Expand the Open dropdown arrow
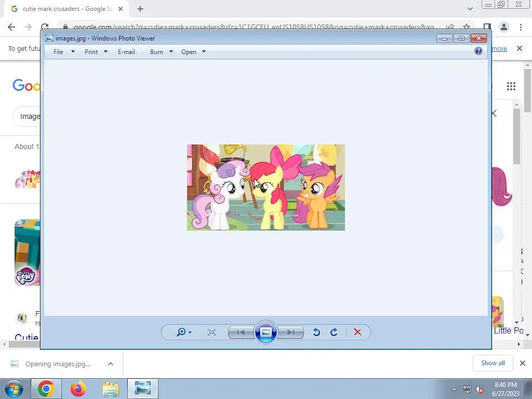The height and width of the screenshot is (399, 532). (204, 52)
